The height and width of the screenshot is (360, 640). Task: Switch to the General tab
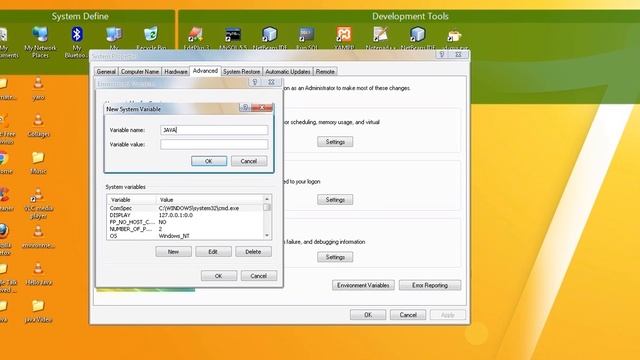106,71
